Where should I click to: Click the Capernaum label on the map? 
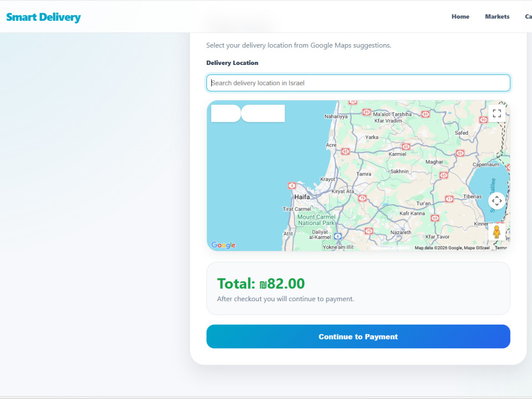point(486,164)
